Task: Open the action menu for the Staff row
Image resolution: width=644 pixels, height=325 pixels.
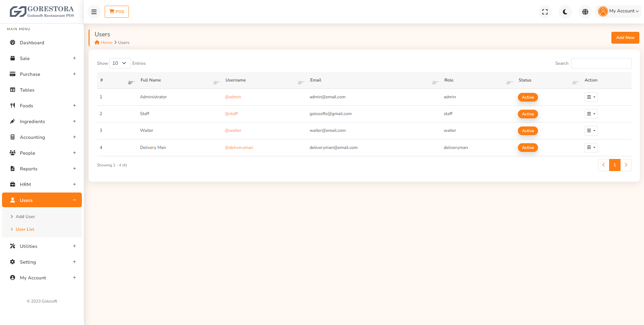Action: coord(591,114)
